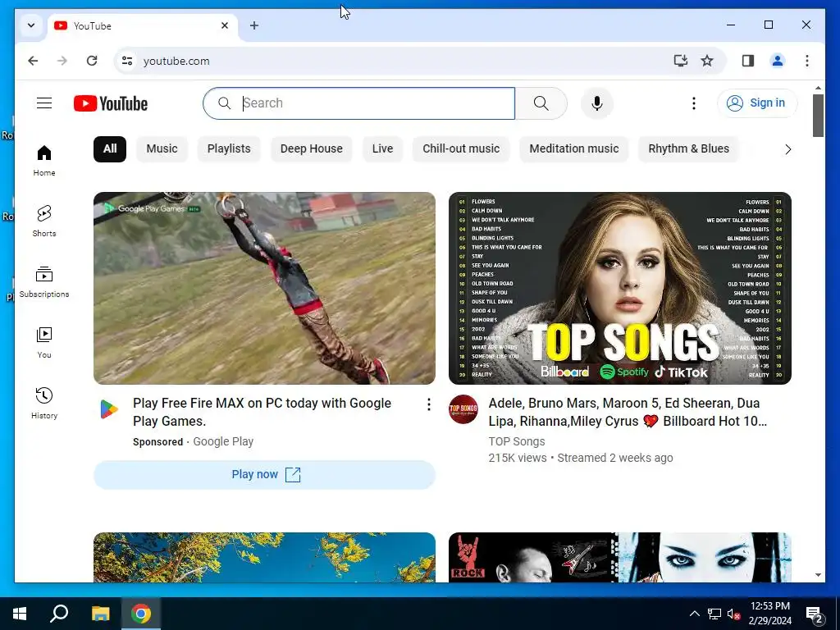Open the Free Fire MAX ad title

coord(262,412)
